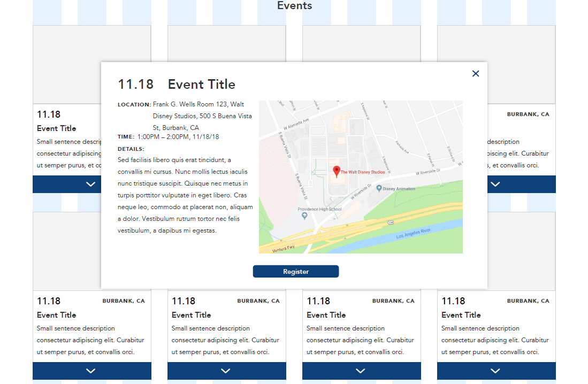This screenshot has height=384, width=588.
Task: Select the Disney Animation map marker
Action: point(379,188)
